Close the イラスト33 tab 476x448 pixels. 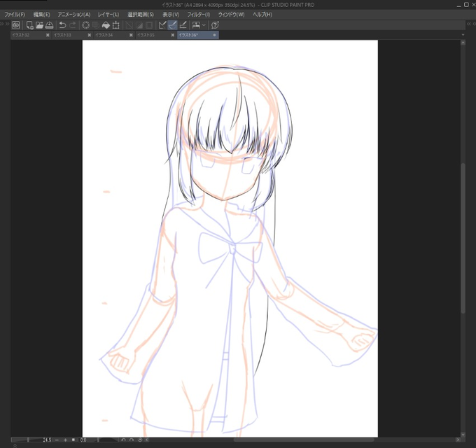[90, 35]
